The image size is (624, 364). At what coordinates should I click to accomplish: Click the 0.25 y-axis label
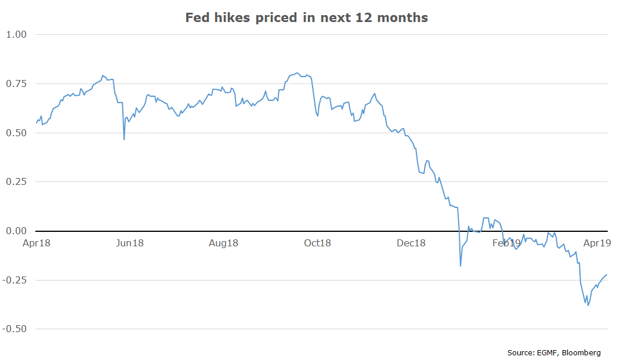point(16,182)
